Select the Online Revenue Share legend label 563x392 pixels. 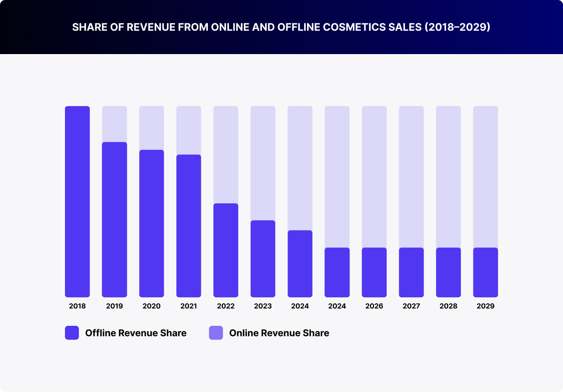[x=279, y=333]
